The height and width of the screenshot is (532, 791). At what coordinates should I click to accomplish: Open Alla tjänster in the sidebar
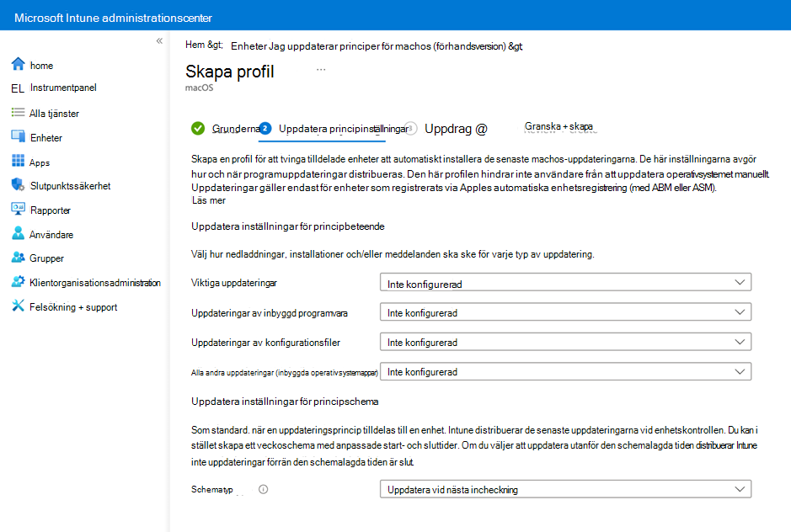click(x=54, y=114)
